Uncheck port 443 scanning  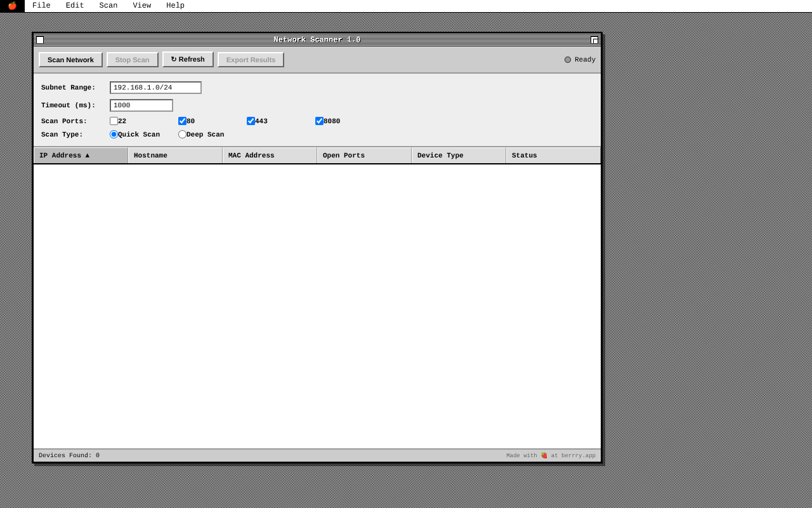(x=251, y=121)
